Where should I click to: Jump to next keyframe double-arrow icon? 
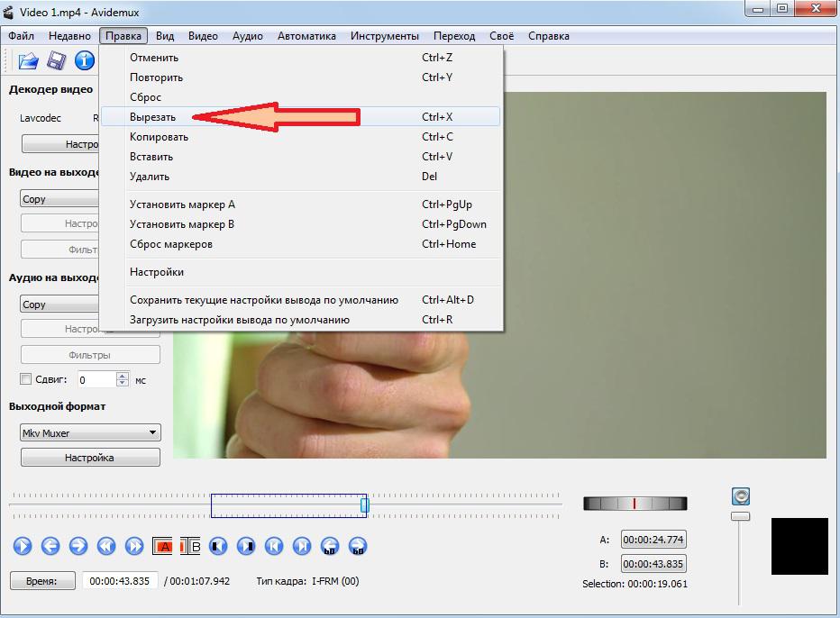point(134,546)
